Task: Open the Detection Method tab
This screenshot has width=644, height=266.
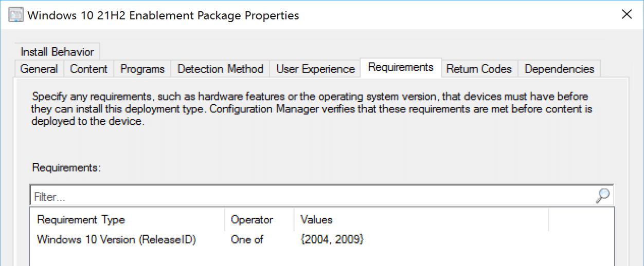Action: (x=220, y=69)
